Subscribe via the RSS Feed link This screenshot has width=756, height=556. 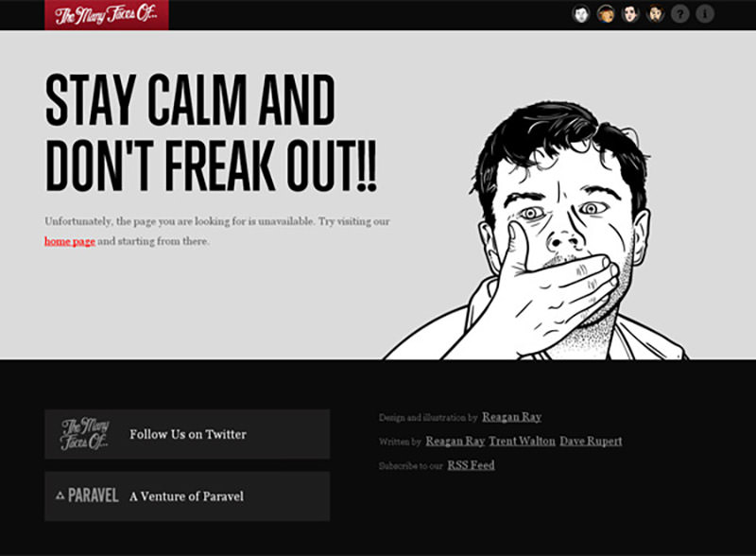pos(471,465)
